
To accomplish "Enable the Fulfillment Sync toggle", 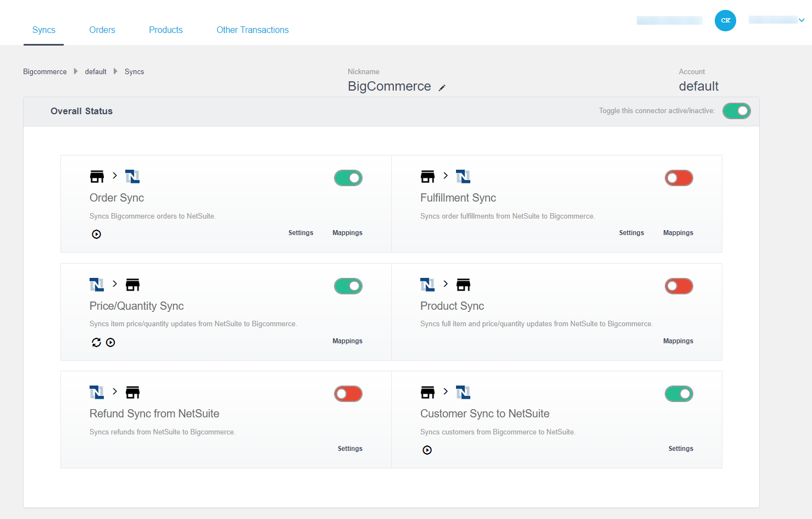I will [679, 178].
